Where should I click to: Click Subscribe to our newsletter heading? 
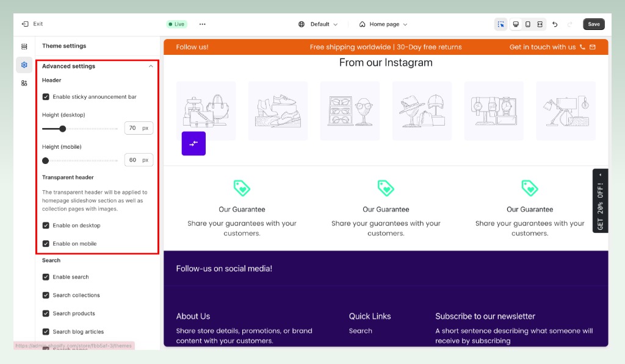(x=485, y=316)
